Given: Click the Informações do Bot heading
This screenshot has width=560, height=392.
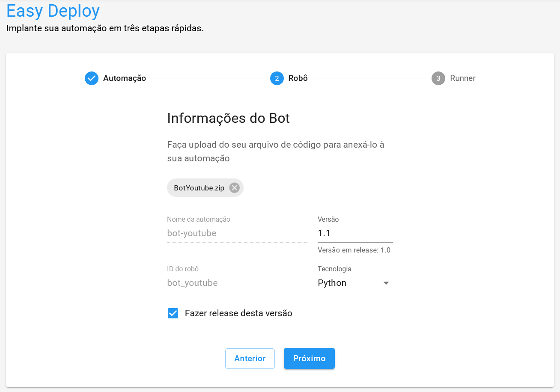Looking at the screenshot, I should pyautogui.click(x=228, y=118).
